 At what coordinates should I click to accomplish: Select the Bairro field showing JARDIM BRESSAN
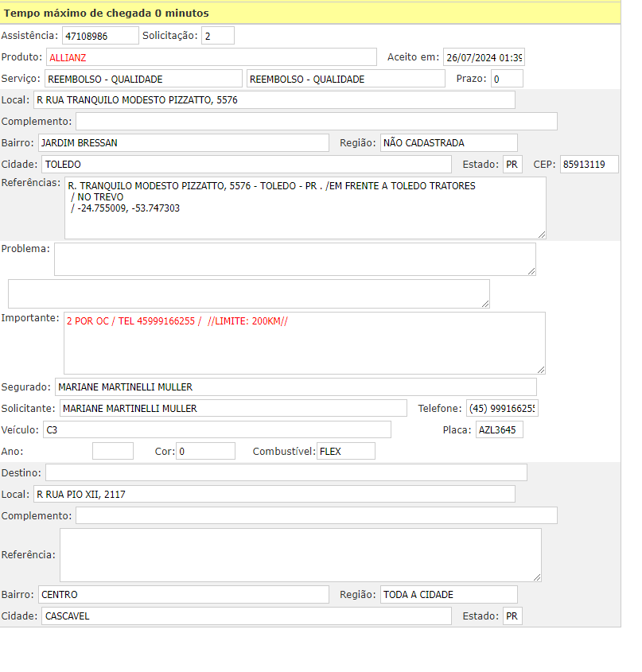tap(183, 143)
